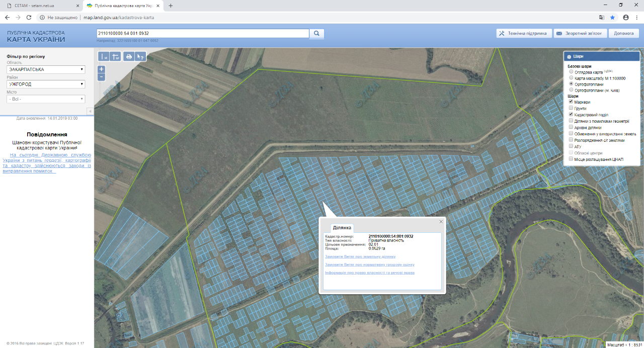This screenshot has width=644, height=348.
Task: Toggle the Маркери layer checkbox
Action: (571, 102)
